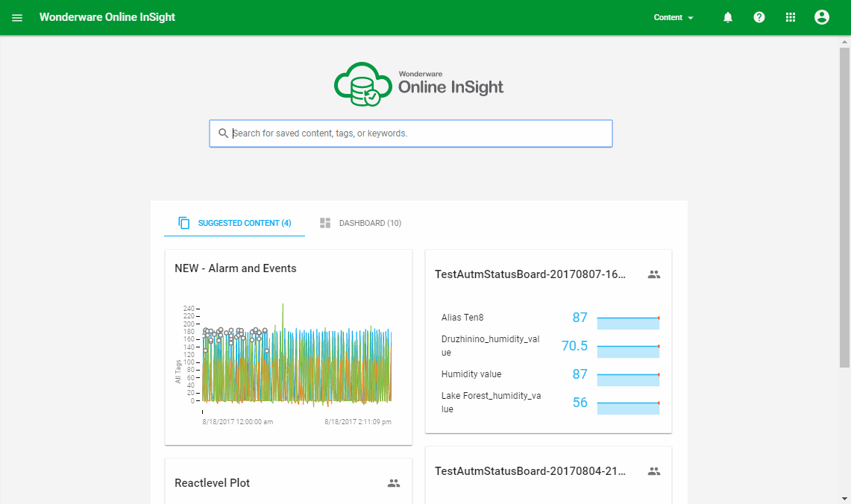Open the notifications bell
This screenshot has height=504, width=851.
pos(728,17)
